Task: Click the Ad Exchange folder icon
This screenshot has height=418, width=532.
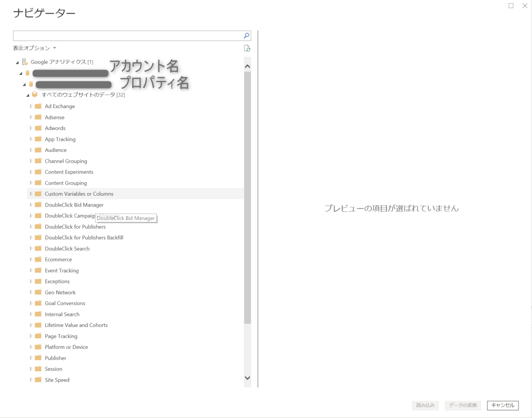Action: coord(38,106)
